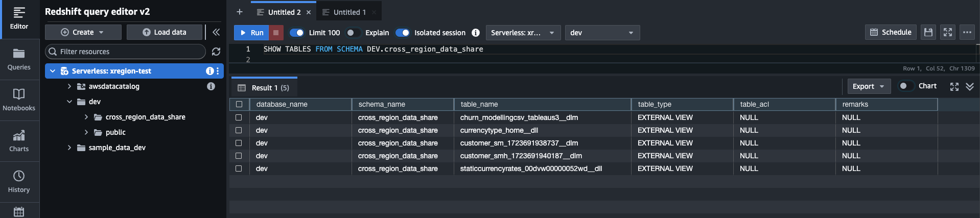980x218 pixels.
Task: Run the current query
Action: click(251, 33)
